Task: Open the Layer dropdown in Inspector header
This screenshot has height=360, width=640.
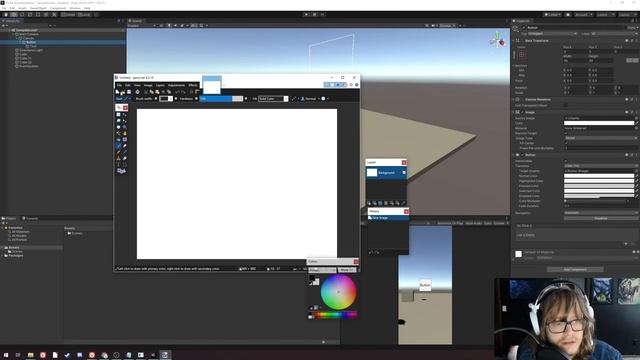Action: pos(613,33)
